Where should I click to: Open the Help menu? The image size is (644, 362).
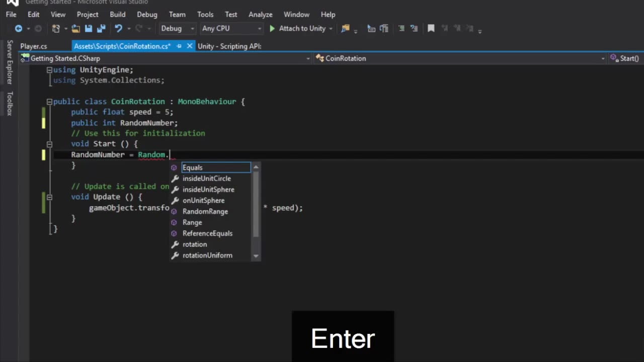(x=328, y=15)
